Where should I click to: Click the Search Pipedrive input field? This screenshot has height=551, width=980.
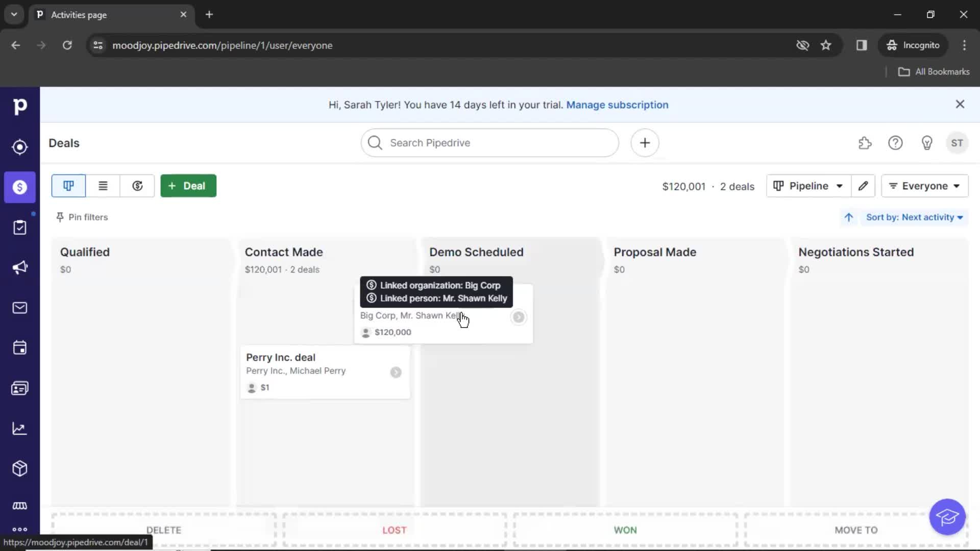click(x=489, y=142)
